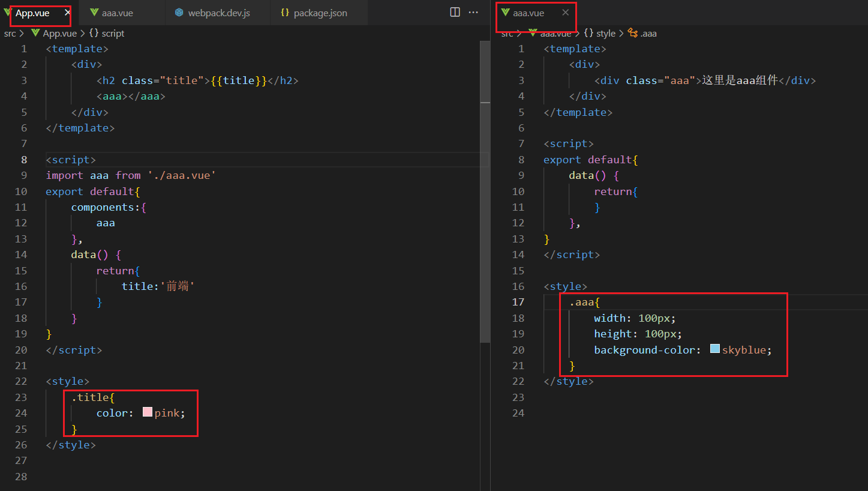Viewport: 868px width, 491px height.
Task: Click the Vue icon on right aaa.vue tab
Action: 505,13
